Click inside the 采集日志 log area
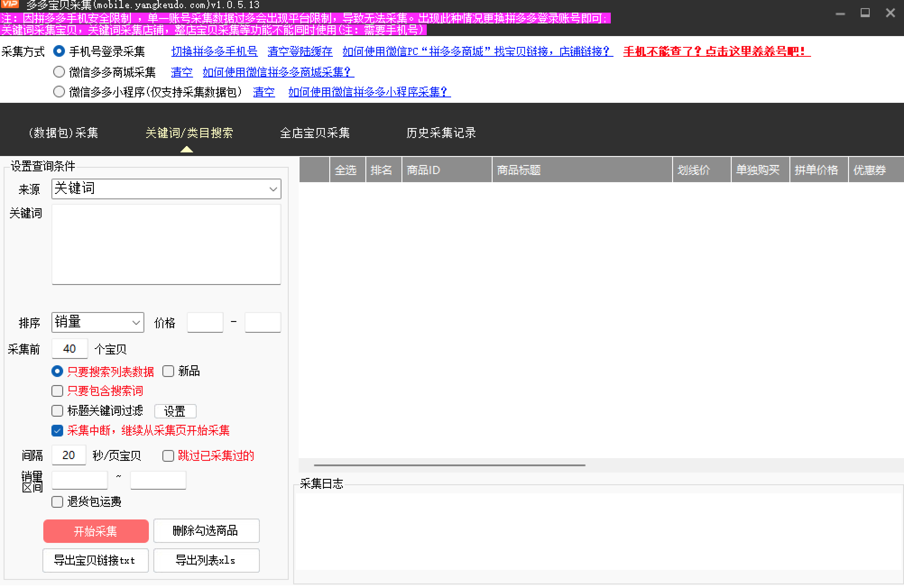904x588 pixels. tap(599, 532)
